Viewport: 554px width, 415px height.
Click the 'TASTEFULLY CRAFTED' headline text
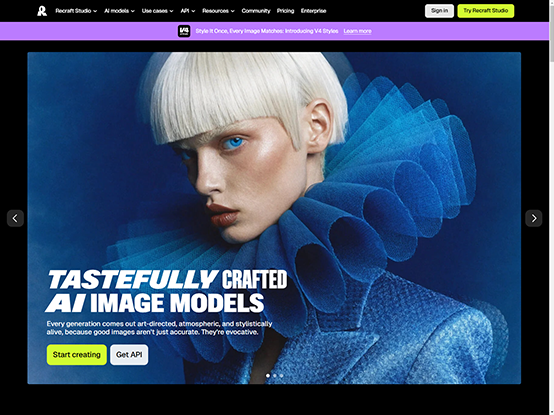[167, 279]
